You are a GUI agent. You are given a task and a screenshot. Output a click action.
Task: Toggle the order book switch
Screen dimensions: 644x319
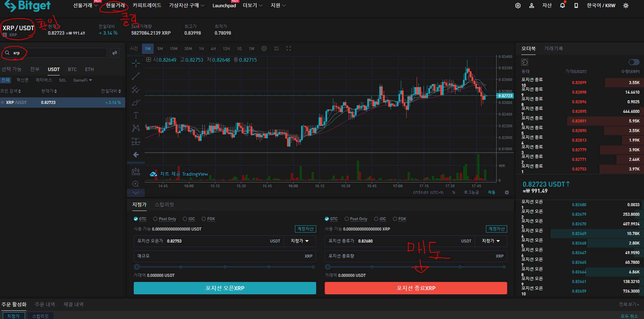pyautogui.click(x=634, y=62)
